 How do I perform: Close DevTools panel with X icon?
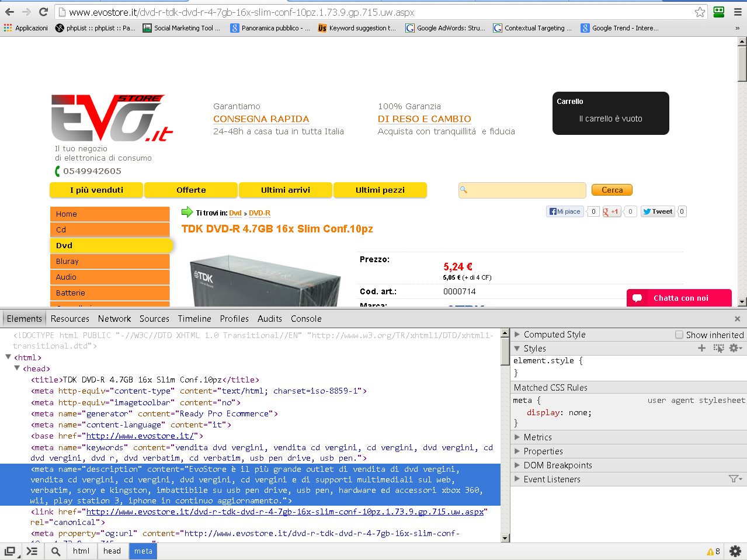click(x=737, y=319)
